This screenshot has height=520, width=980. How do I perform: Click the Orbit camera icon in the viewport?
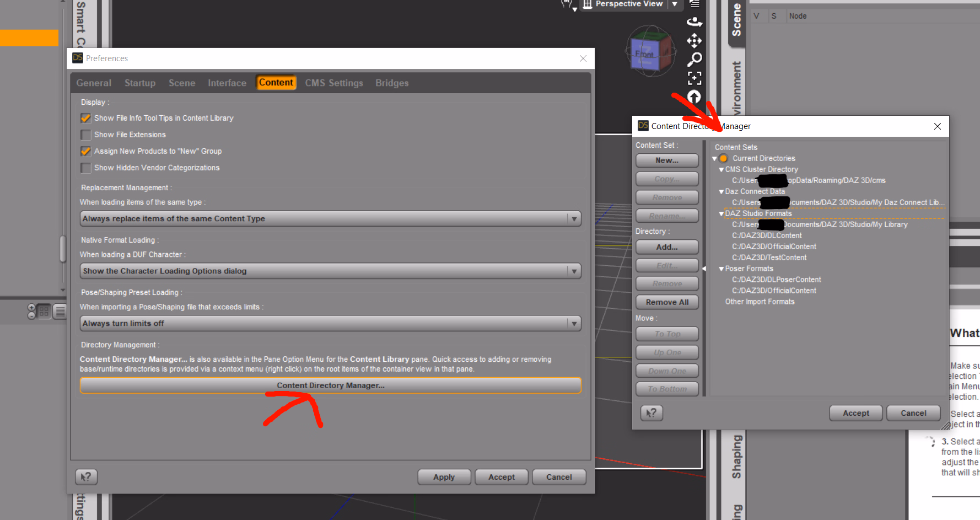click(694, 22)
